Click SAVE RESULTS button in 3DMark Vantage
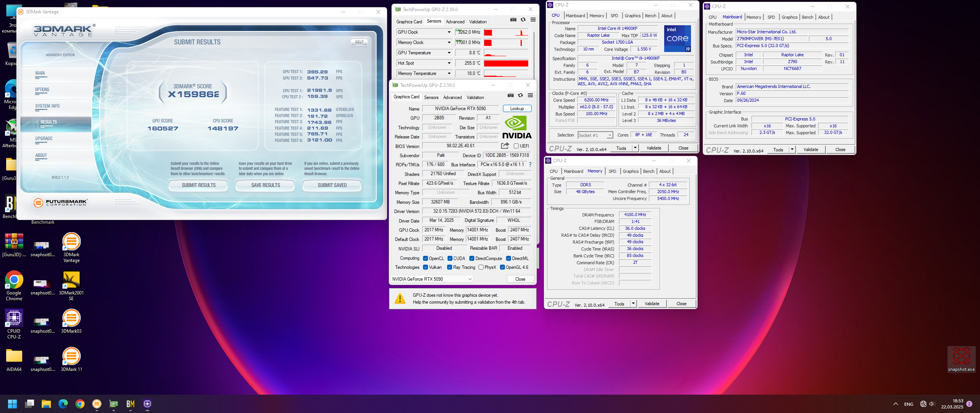980x413 pixels. 265,185
